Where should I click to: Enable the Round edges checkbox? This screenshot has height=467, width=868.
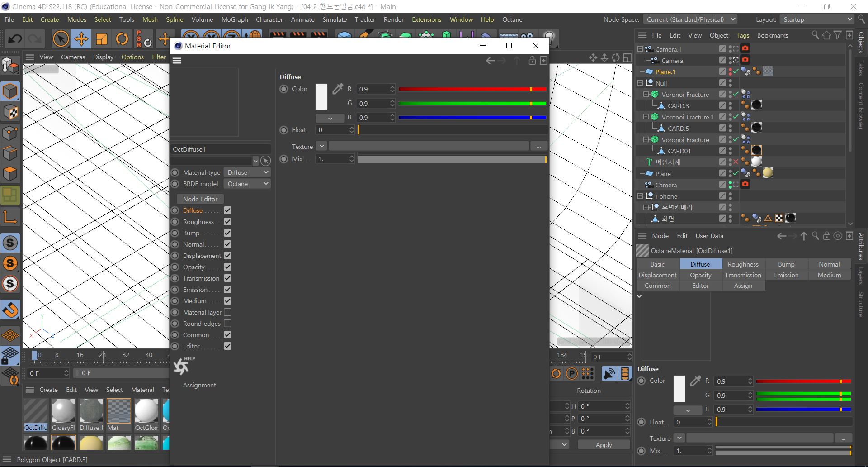pos(227,324)
